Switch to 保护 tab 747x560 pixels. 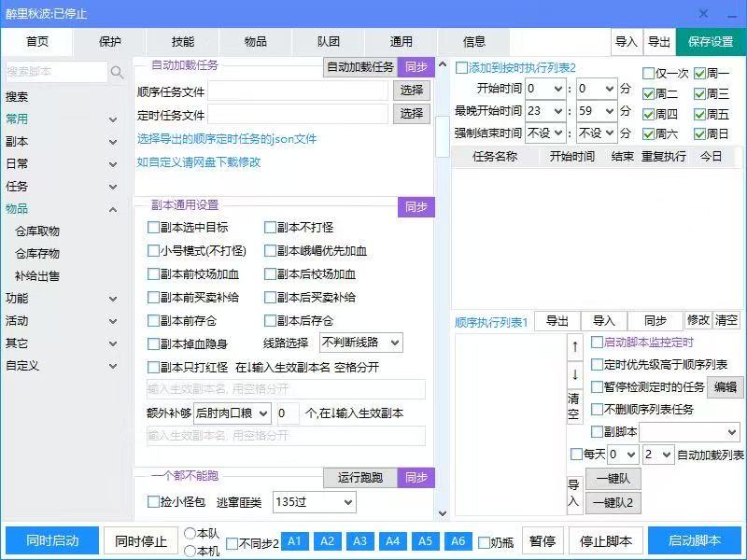[x=109, y=42]
